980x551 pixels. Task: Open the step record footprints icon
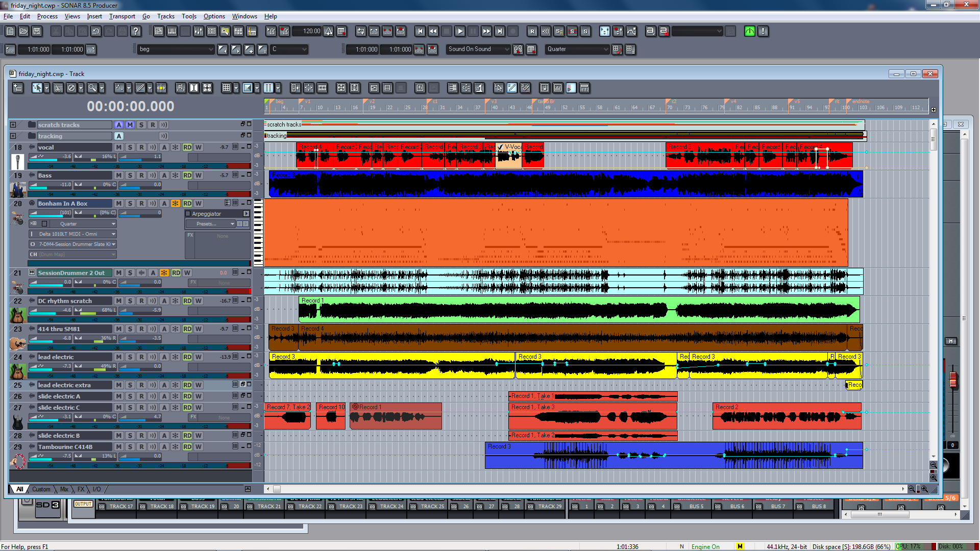tap(518, 49)
